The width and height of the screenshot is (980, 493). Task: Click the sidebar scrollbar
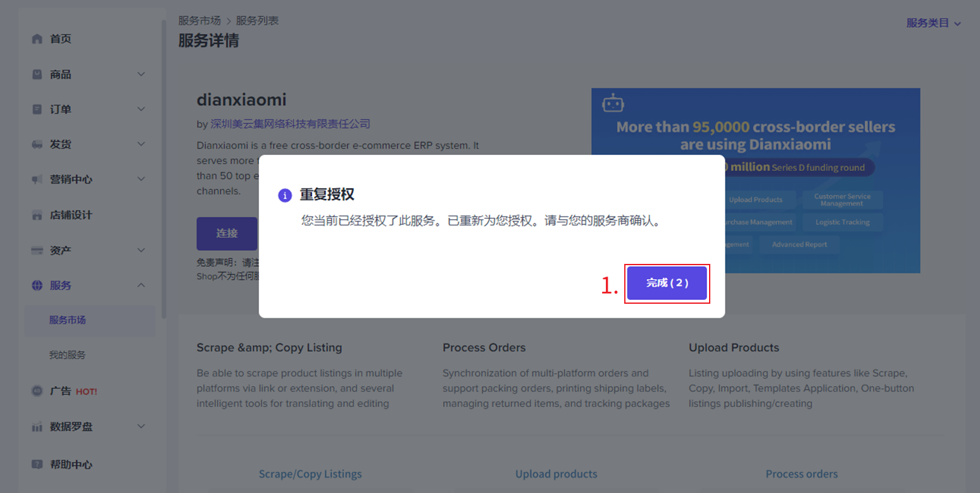coord(164,168)
